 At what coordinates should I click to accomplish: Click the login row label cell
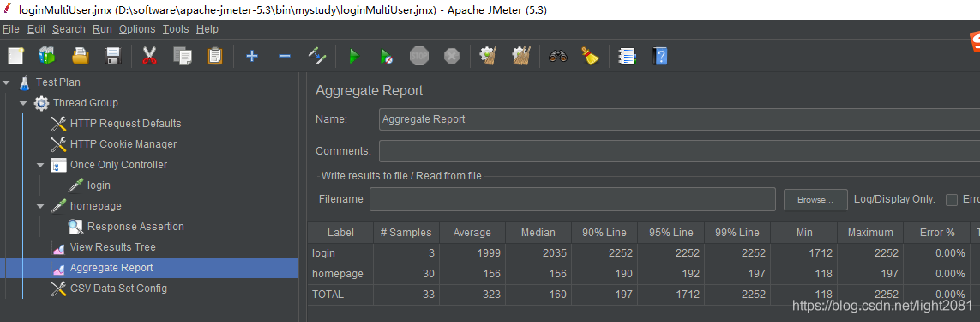pos(340,253)
